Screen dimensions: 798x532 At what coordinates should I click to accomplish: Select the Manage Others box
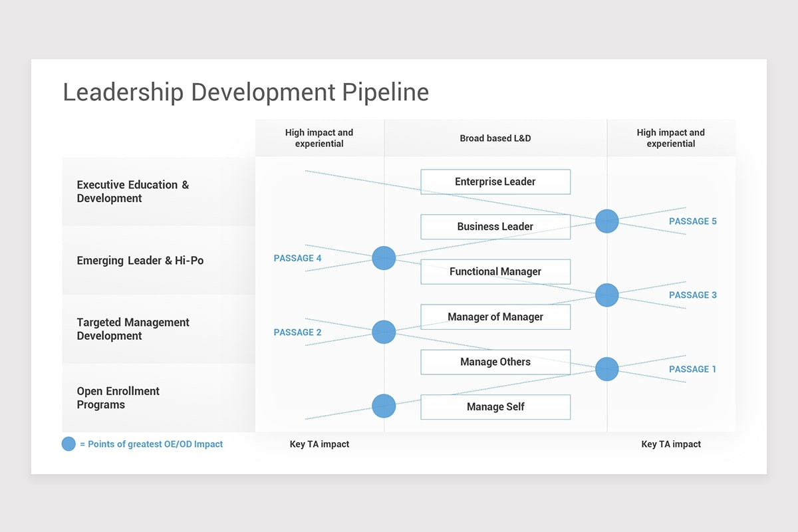pos(495,362)
